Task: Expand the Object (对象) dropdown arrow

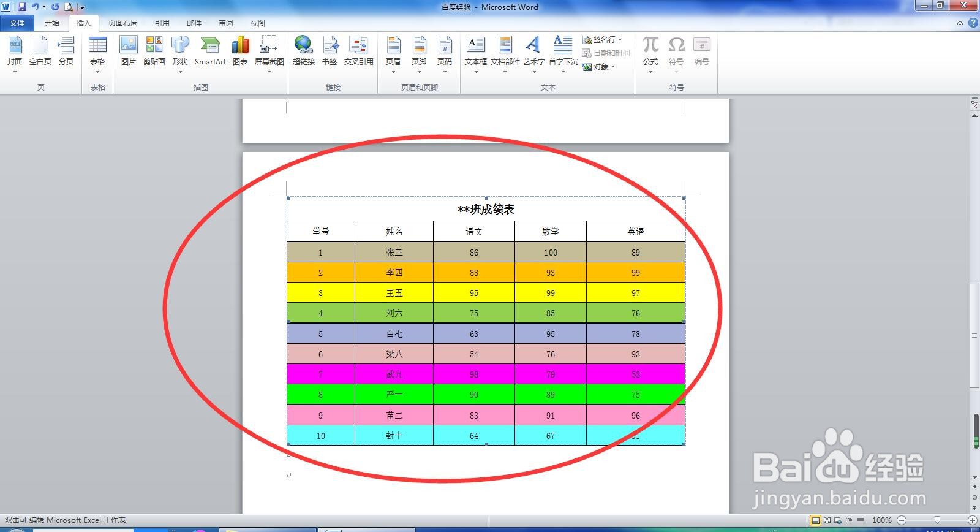Action: click(612, 67)
